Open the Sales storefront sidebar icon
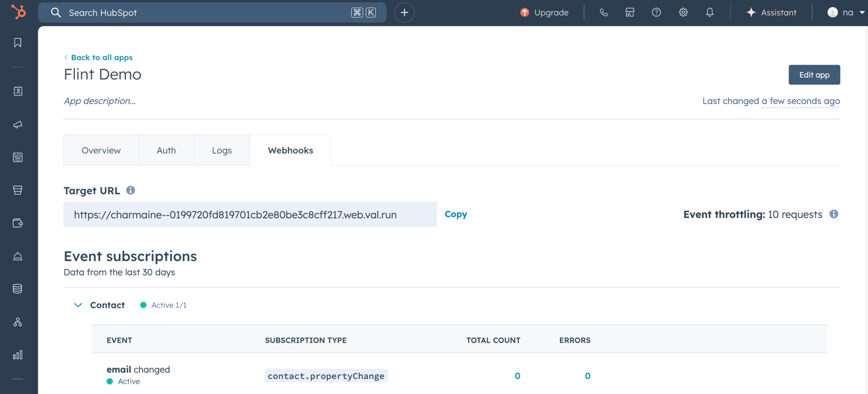The width and height of the screenshot is (868, 394). 18,190
